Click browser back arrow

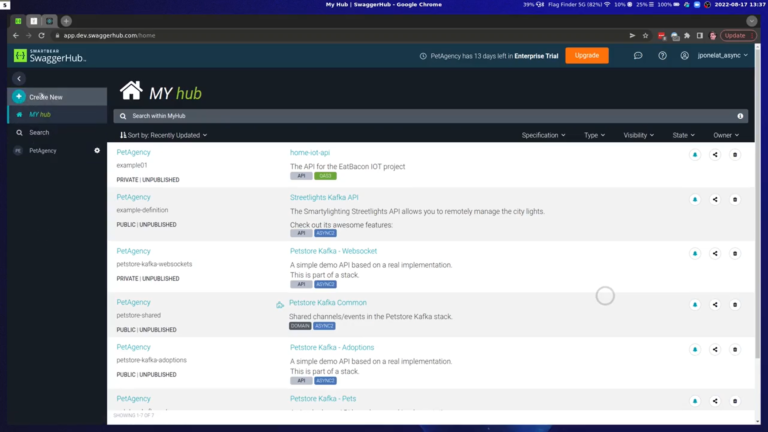point(16,35)
